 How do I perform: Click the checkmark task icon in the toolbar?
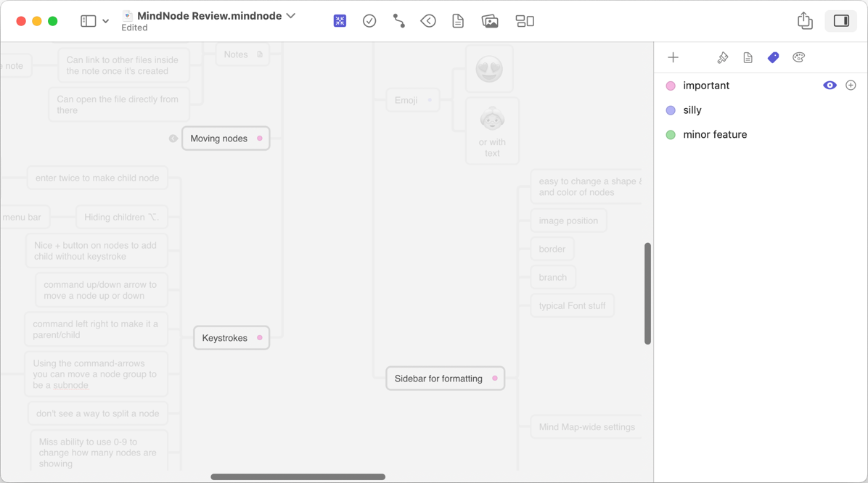(x=369, y=21)
